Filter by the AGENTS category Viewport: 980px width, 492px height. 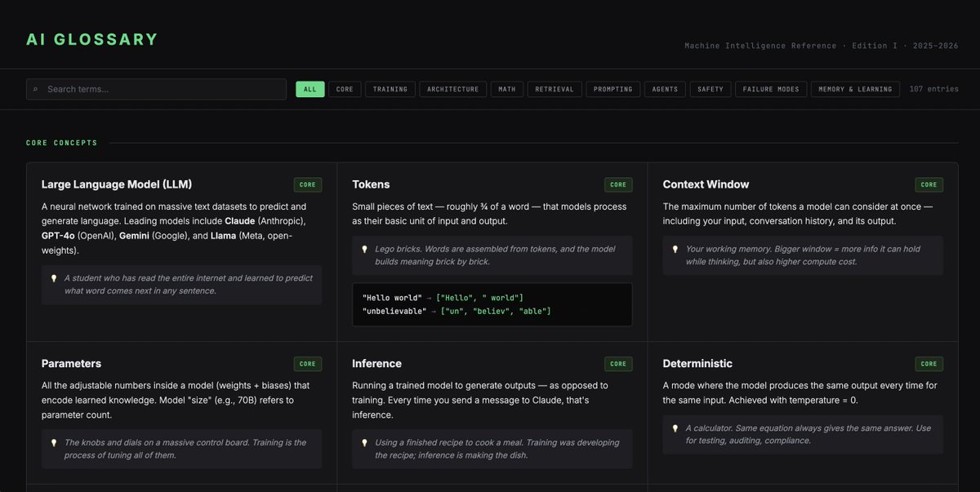point(665,89)
